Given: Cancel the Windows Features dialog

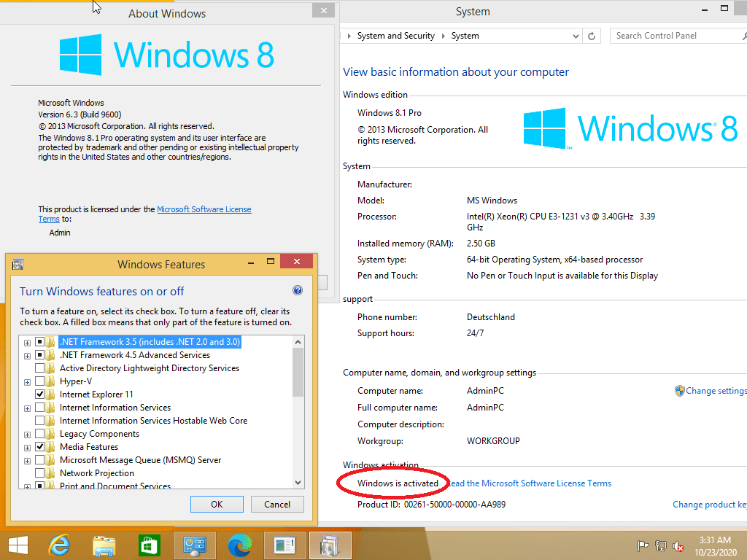Looking at the screenshot, I should (x=277, y=505).
